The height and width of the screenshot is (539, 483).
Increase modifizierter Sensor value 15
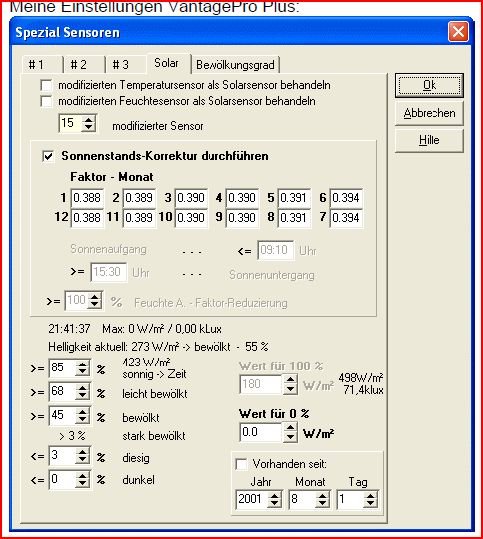click(89, 119)
